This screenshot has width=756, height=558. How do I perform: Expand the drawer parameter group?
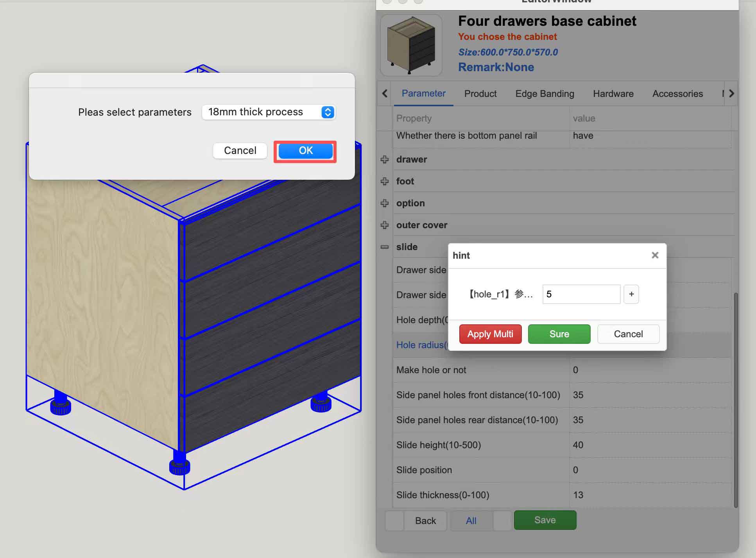[385, 159]
